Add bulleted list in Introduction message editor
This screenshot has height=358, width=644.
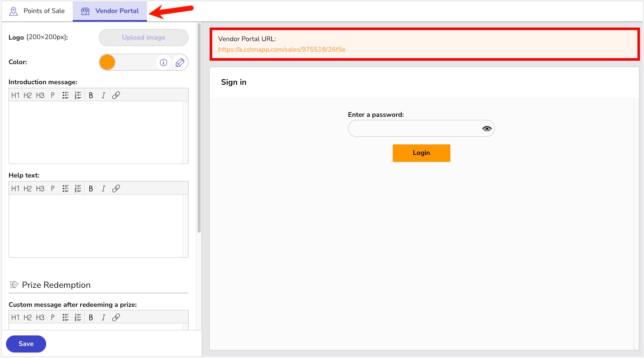65,95
